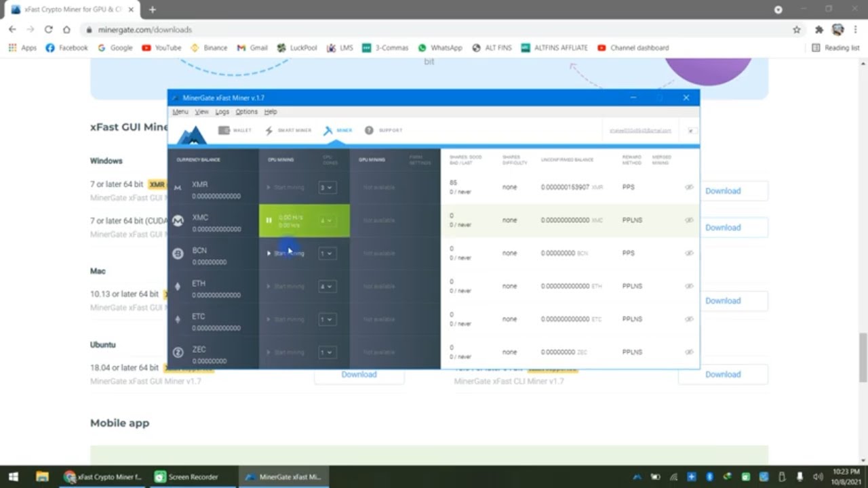Click the XMR Monero coin icon

(x=178, y=188)
